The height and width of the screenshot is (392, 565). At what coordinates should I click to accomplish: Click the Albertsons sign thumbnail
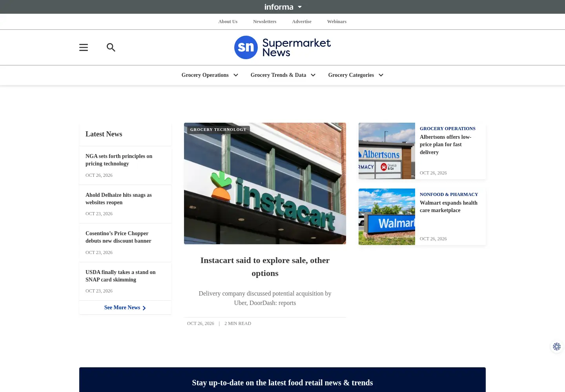[x=387, y=151]
